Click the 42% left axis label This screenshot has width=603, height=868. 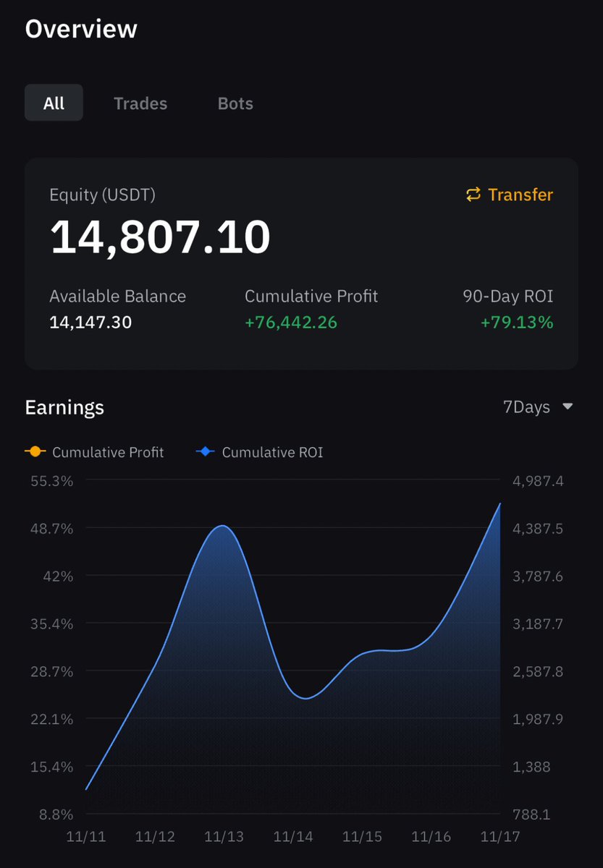pos(58,576)
